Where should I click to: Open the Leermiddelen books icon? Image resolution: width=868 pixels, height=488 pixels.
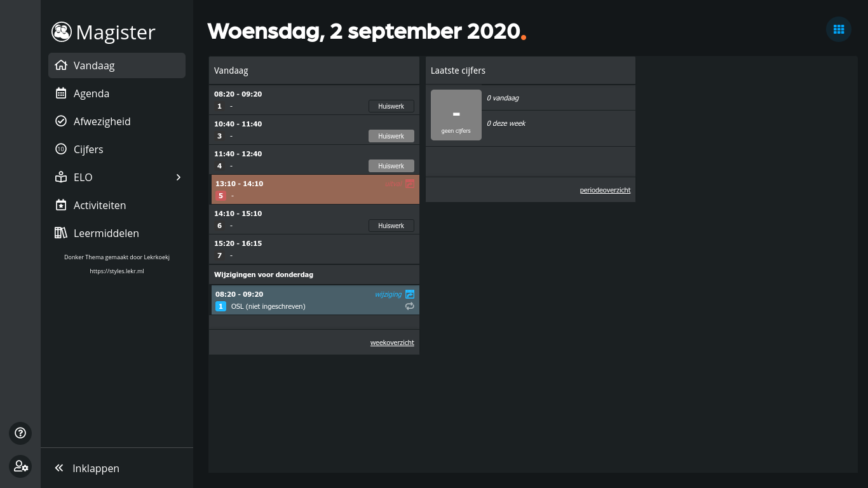[61, 233]
